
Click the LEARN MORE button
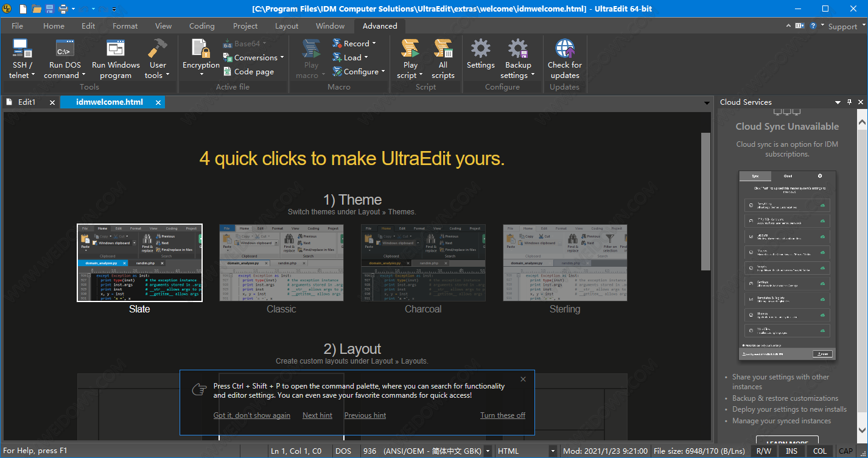[787, 441]
